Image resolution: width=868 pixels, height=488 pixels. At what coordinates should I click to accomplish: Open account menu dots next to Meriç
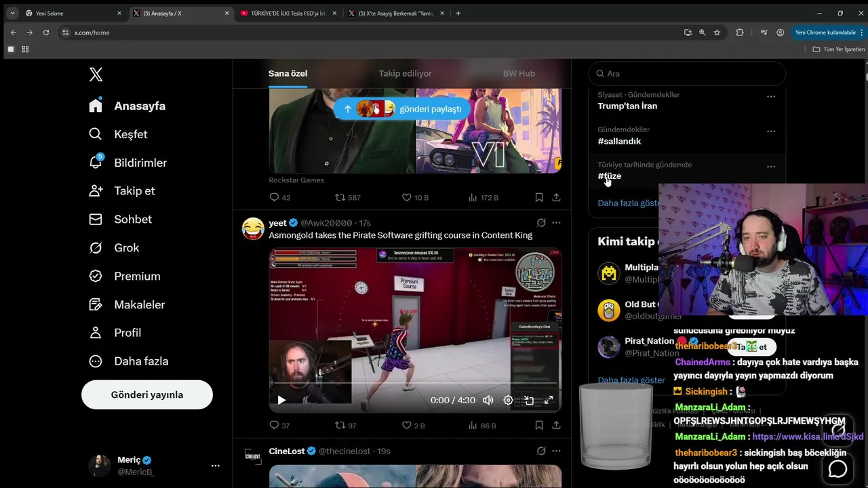215,466
